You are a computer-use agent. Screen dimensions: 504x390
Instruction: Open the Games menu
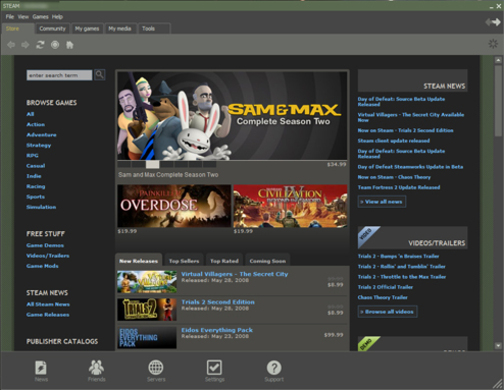point(40,17)
